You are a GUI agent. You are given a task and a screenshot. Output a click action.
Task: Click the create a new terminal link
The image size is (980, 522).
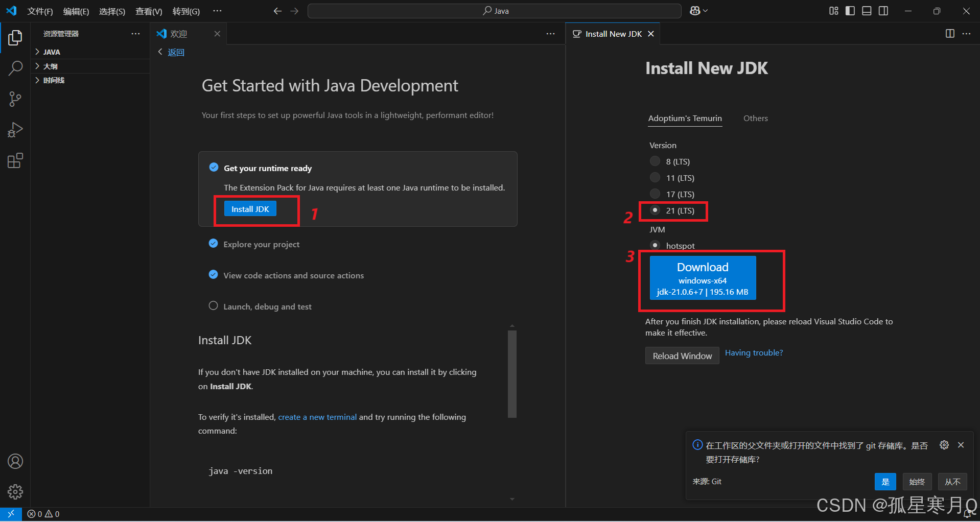(x=317, y=417)
